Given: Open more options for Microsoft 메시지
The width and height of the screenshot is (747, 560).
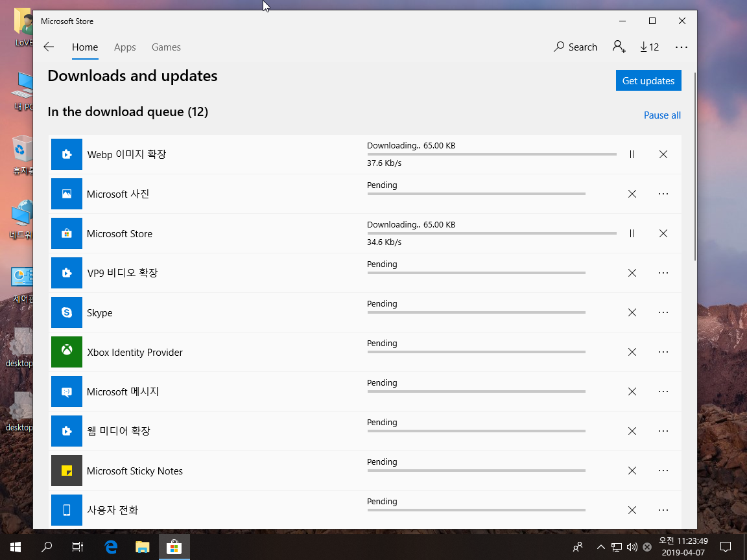Looking at the screenshot, I should tap(663, 391).
